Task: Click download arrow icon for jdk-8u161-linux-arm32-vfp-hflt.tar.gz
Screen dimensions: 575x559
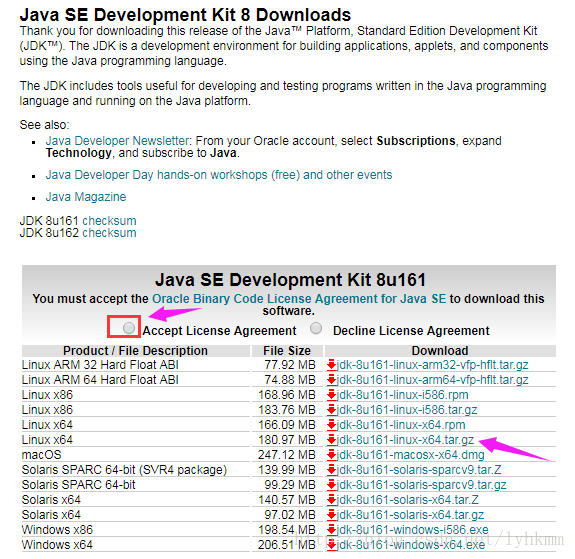Action: 332,365
